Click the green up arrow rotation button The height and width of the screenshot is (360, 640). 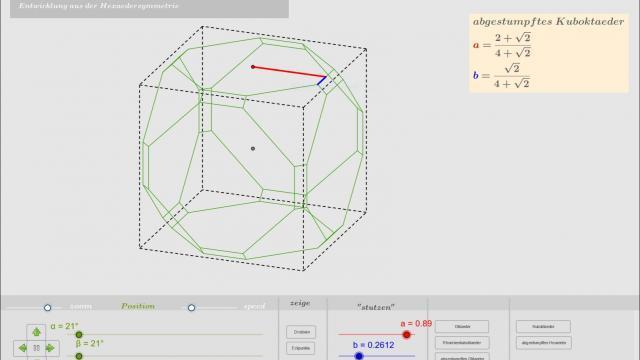(x=36, y=332)
